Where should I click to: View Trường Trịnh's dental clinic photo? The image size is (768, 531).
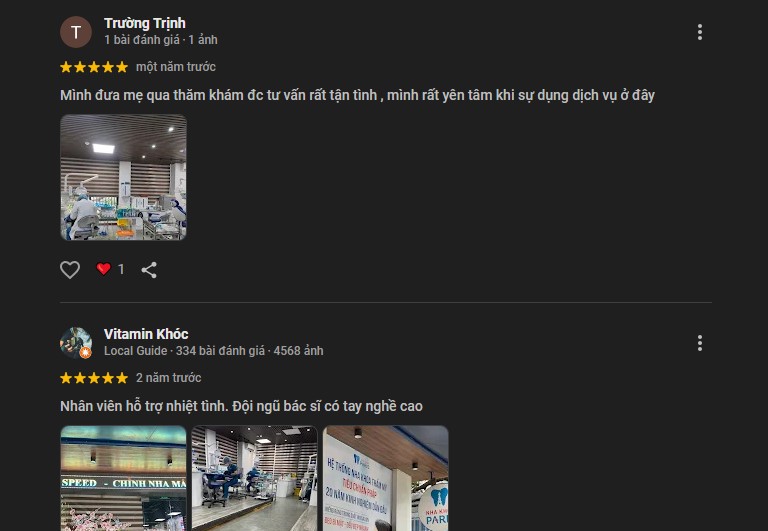pos(123,177)
